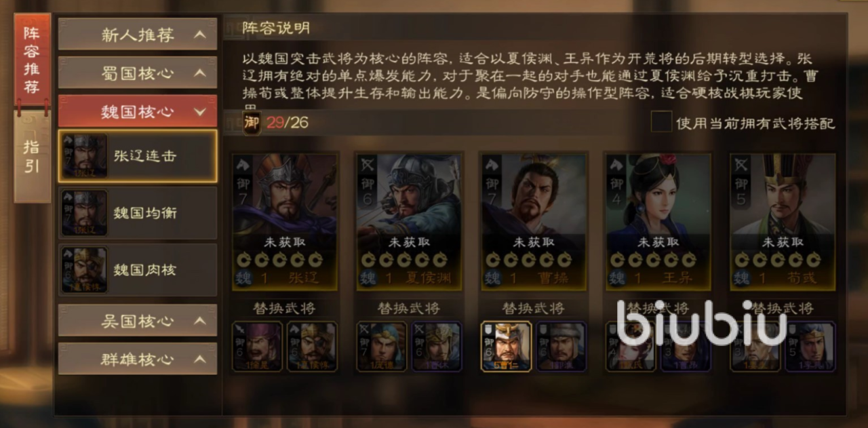Enable 使用当前拥有武将搭配 checkbox
The width and height of the screenshot is (868, 428).
coord(661,122)
